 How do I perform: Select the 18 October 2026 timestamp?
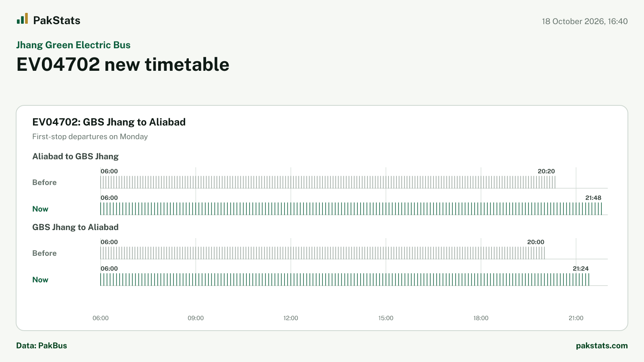click(x=584, y=21)
